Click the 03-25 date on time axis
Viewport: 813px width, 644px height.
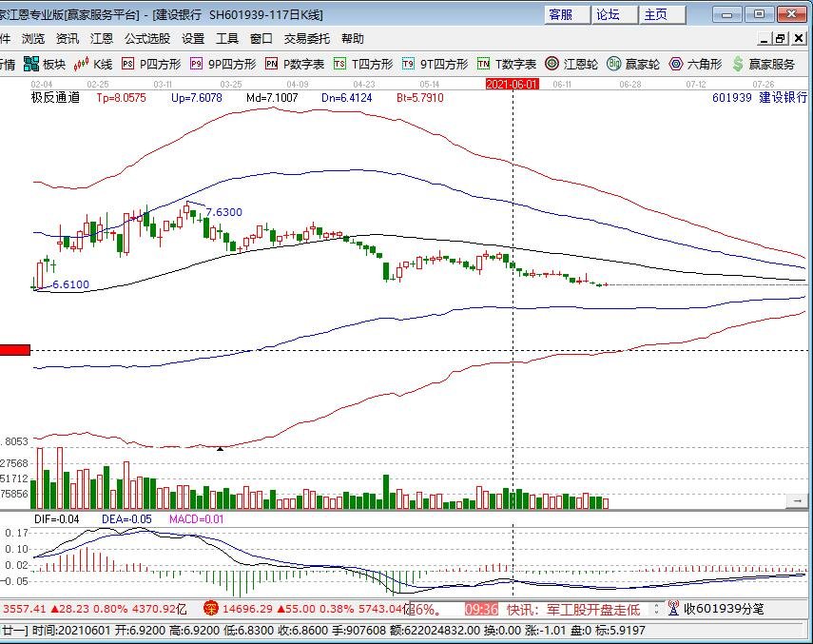pos(231,84)
